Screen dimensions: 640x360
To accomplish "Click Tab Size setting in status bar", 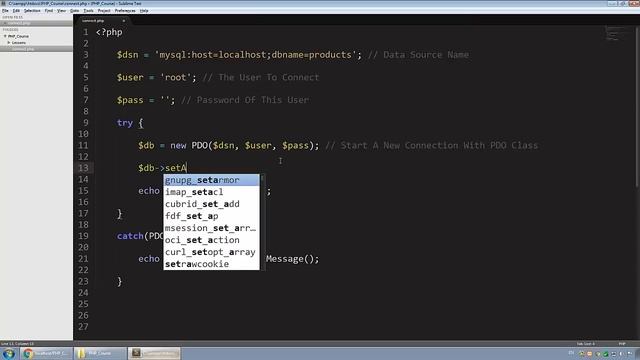I will [586, 344].
